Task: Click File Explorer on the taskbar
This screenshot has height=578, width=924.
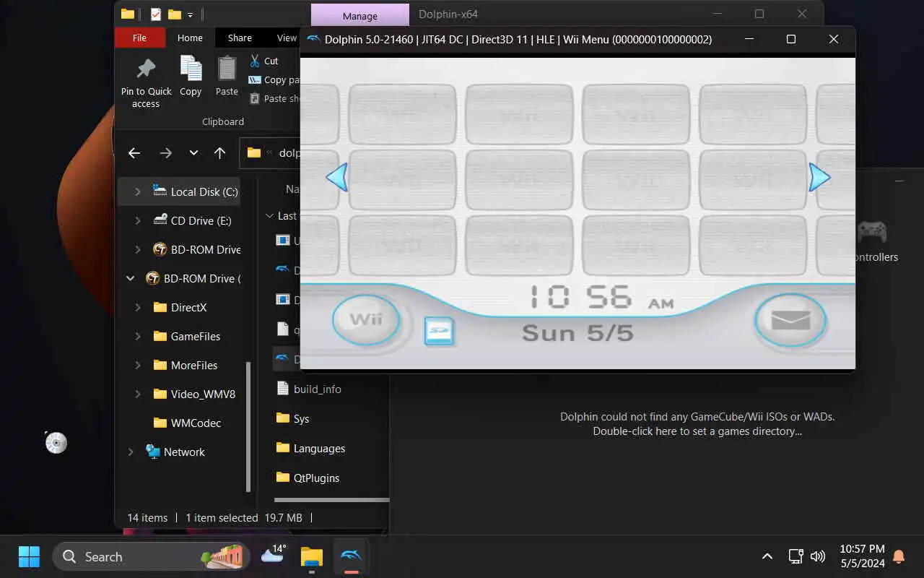Action: pos(312,556)
